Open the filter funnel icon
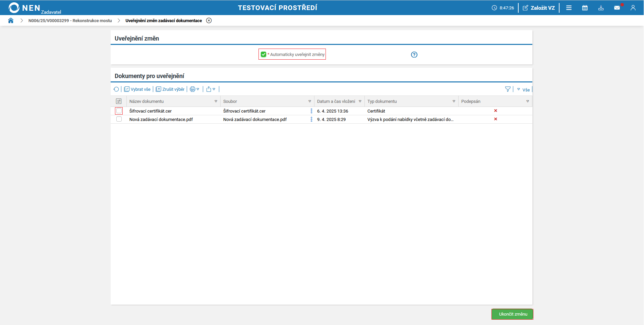 click(x=508, y=89)
